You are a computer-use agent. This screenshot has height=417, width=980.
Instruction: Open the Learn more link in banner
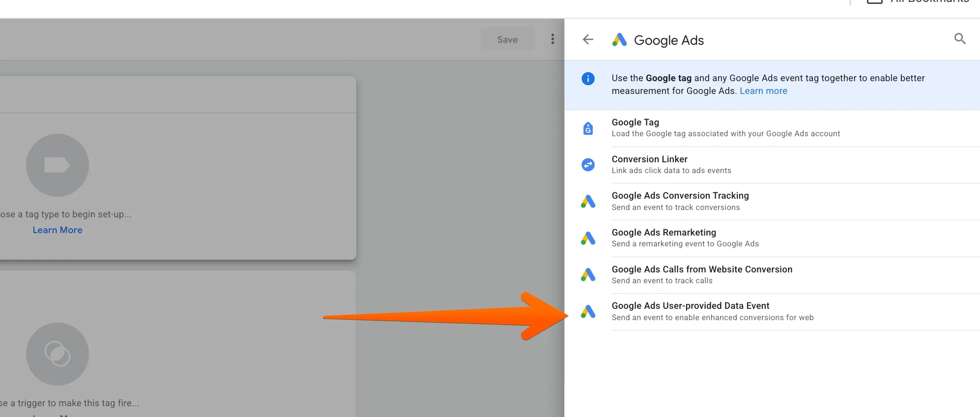point(763,91)
